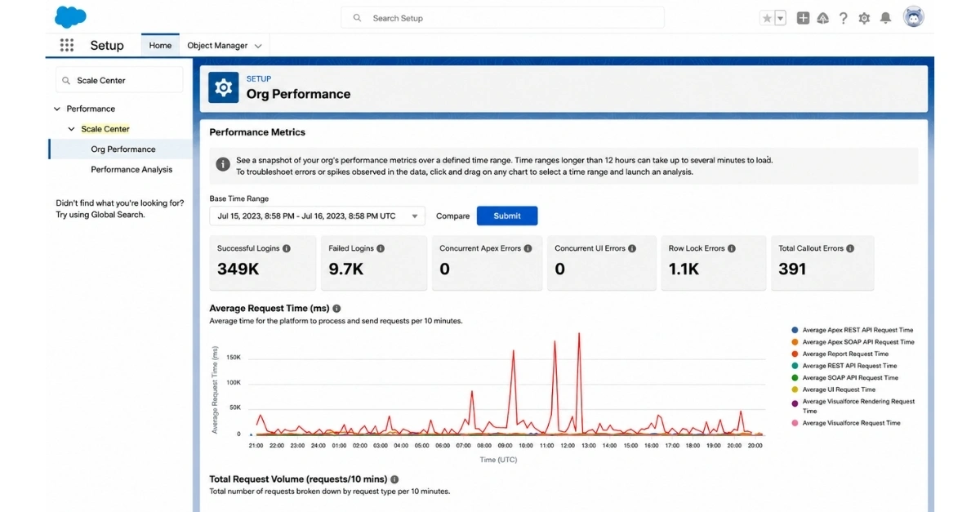980x512 pixels.
Task: Toggle Average REST API Request Time legend
Action: tap(844, 366)
